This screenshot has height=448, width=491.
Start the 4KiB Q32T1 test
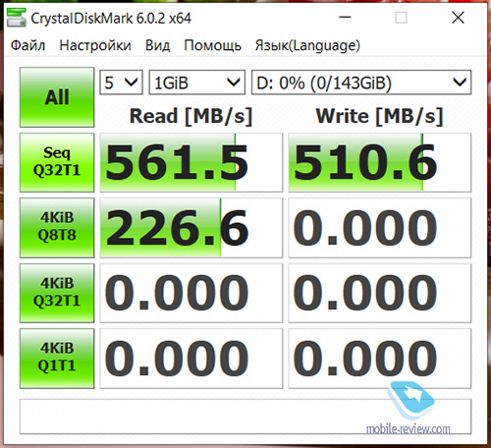point(57,293)
